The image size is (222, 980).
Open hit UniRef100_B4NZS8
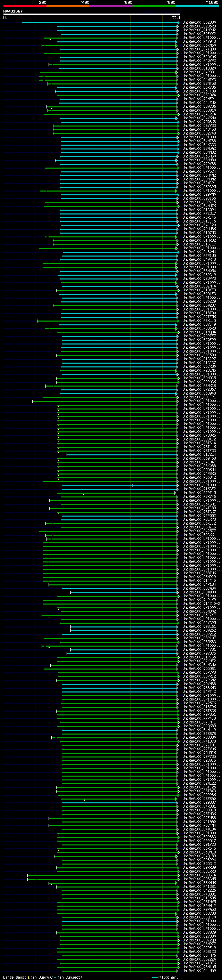[199, 141]
